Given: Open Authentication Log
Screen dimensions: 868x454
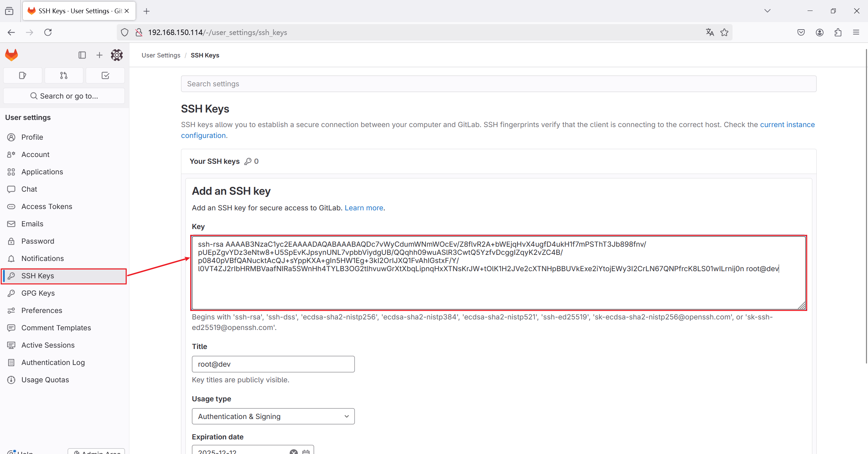Looking at the screenshot, I should point(64,362).
